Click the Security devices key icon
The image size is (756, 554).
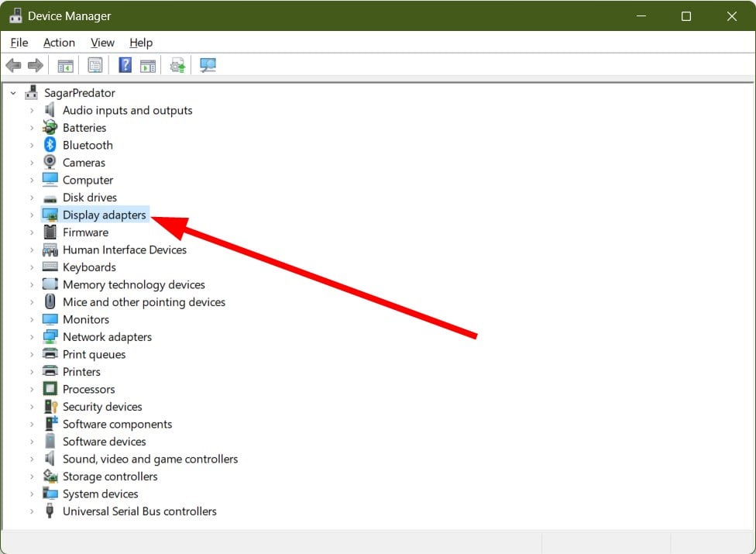(x=50, y=407)
